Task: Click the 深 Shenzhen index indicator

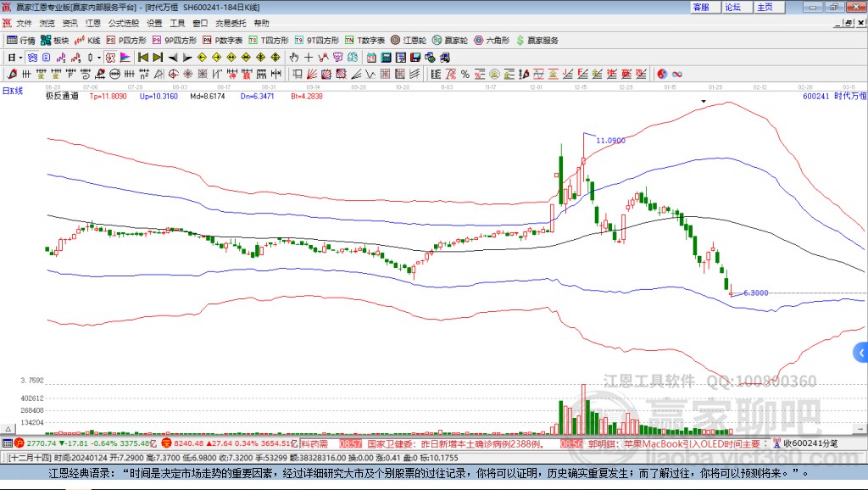Action: click(167, 443)
